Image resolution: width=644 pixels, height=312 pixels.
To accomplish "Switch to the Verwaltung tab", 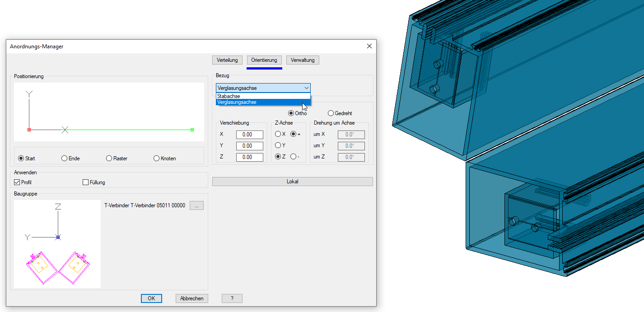I will click(303, 60).
